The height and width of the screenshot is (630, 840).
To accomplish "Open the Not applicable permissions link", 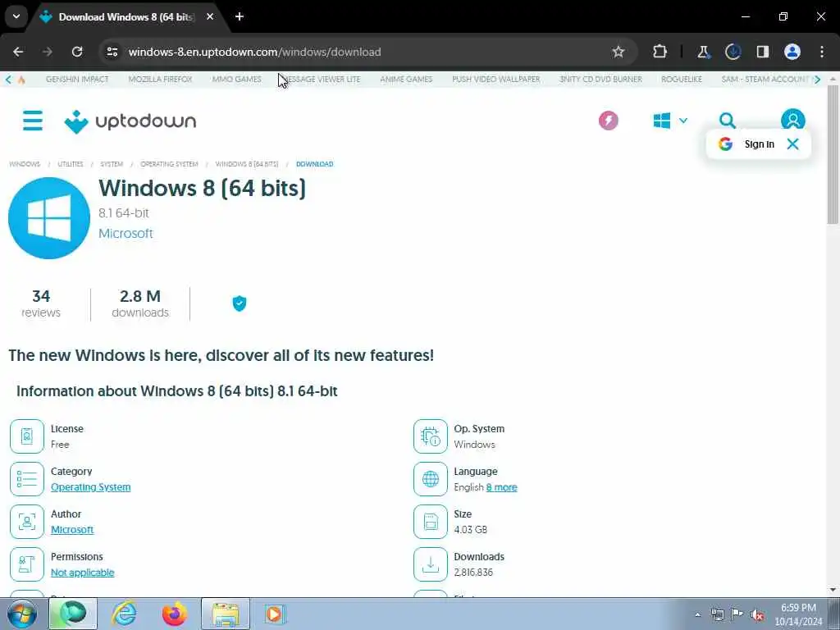I will [83, 572].
